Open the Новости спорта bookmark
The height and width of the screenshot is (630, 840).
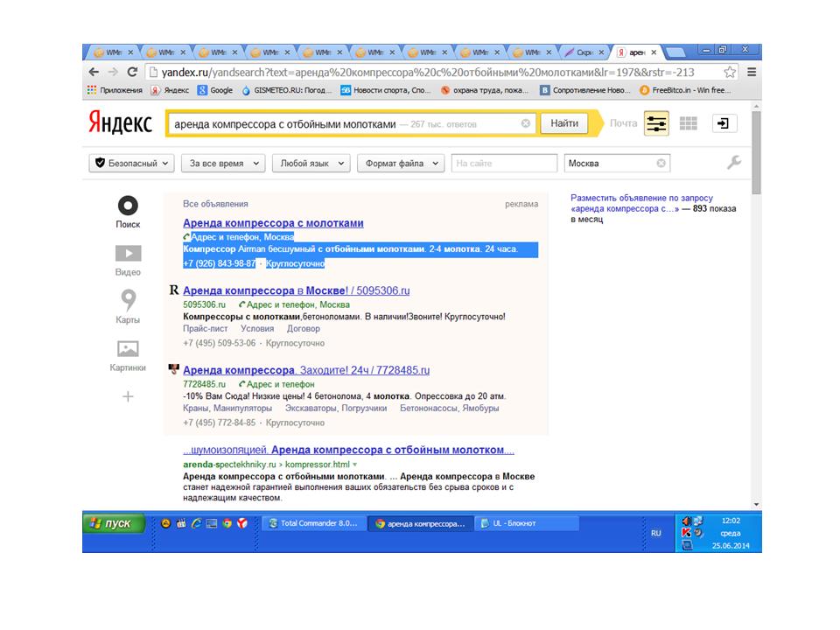pos(386,90)
